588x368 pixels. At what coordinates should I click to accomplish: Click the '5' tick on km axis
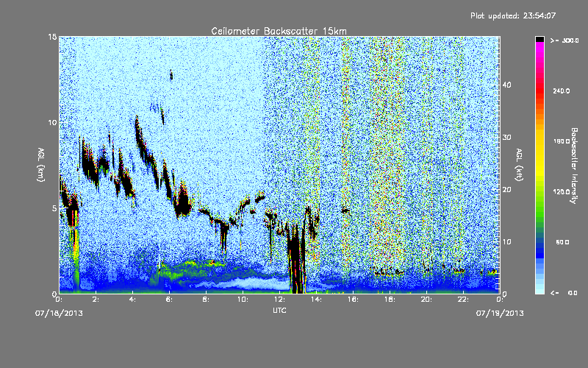54,208
